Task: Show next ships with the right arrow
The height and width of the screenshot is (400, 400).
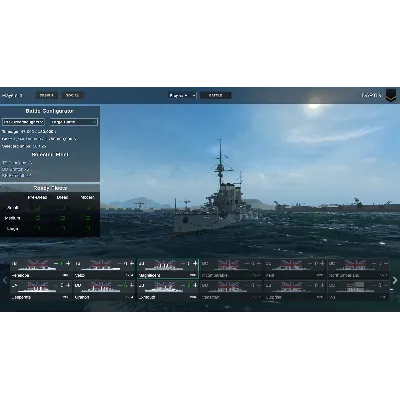Action: click(x=395, y=280)
